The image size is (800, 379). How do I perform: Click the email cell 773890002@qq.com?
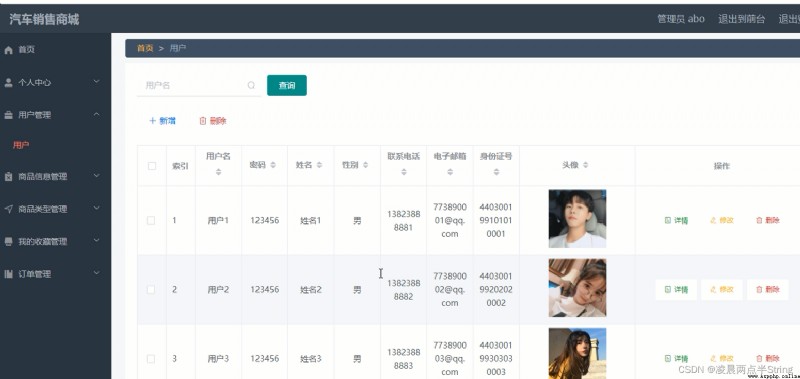(x=450, y=290)
